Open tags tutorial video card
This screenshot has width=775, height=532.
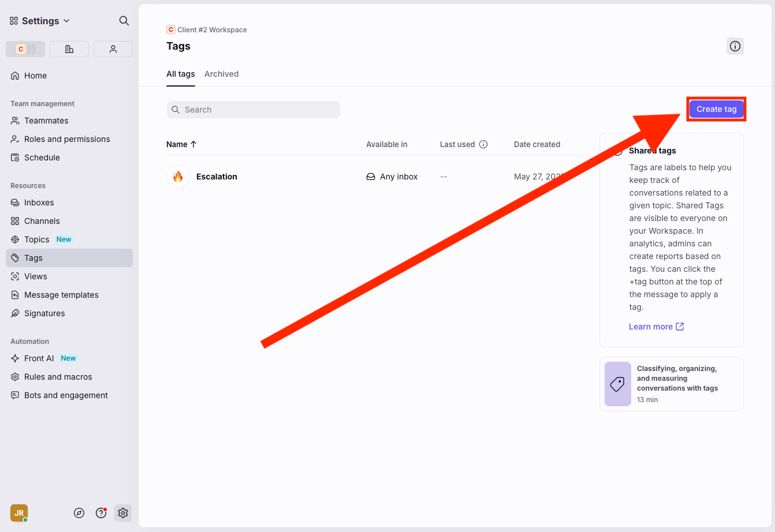coord(671,384)
